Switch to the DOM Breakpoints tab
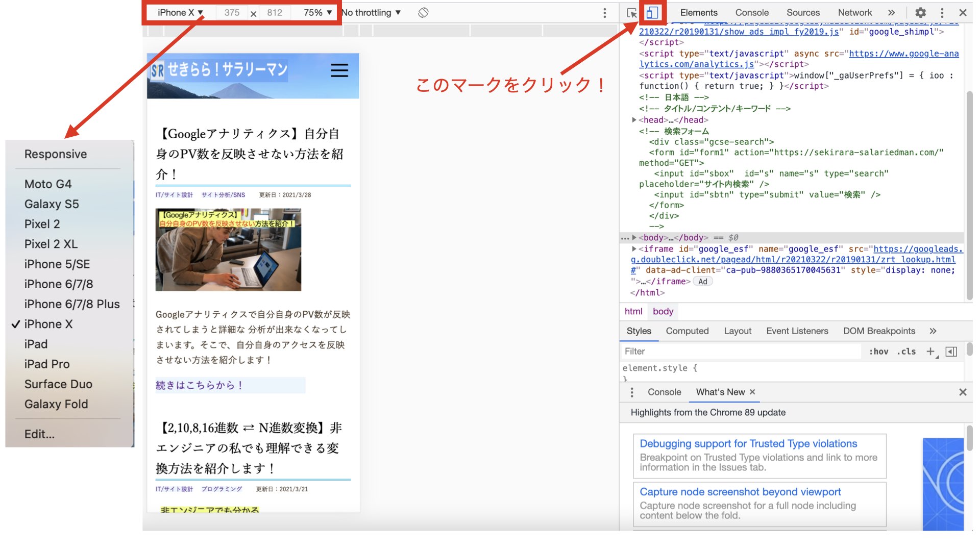Screen dimensions: 980x551 point(879,331)
